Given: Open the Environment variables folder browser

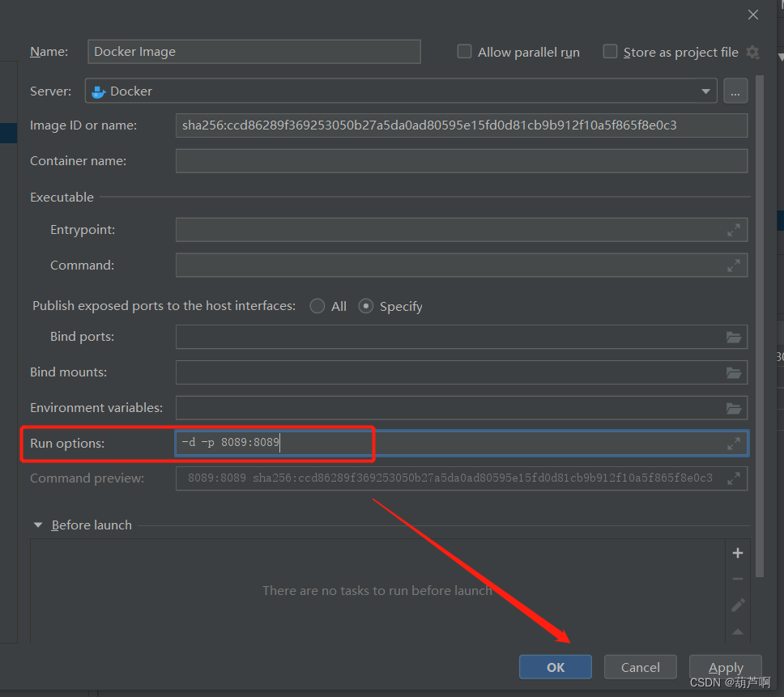Looking at the screenshot, I should 734,408.
